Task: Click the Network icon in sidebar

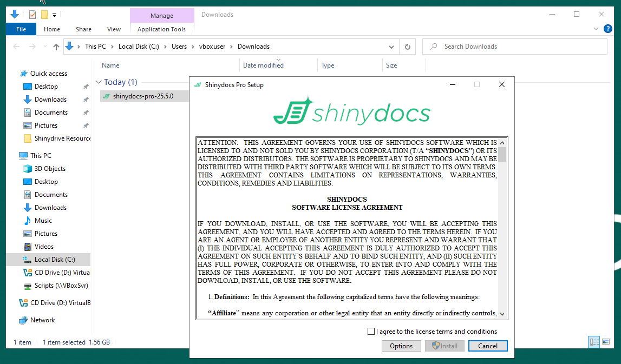Action: 23,320
